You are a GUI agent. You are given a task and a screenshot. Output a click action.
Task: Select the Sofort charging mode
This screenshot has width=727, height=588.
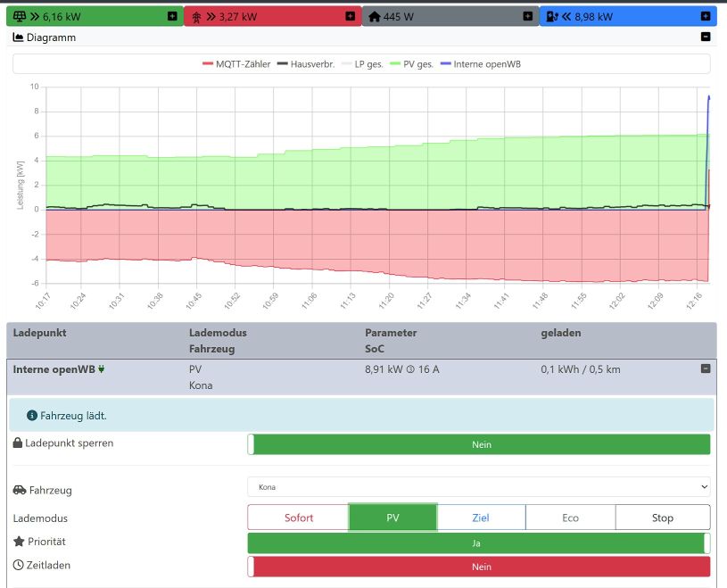click(x=298, y=518)
